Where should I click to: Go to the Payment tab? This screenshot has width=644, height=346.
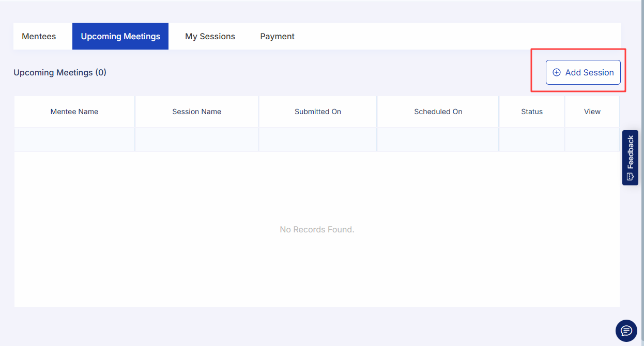[277, 36]
